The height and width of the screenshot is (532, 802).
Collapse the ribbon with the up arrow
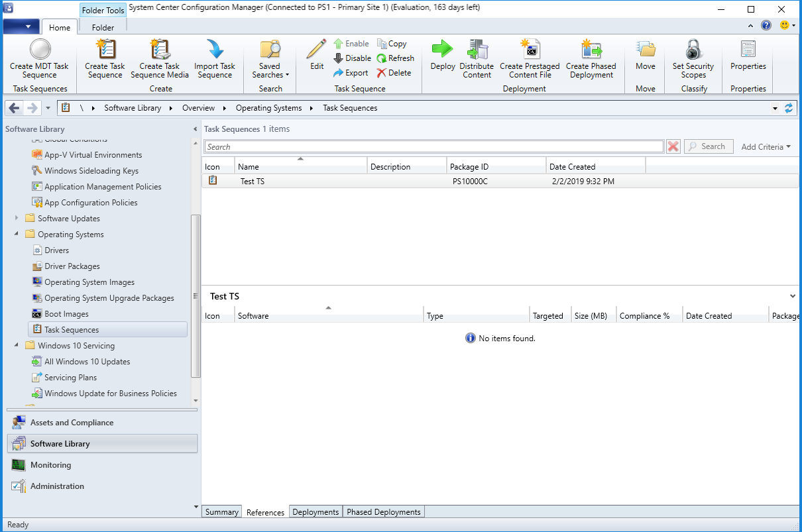(x=751, y=26)
